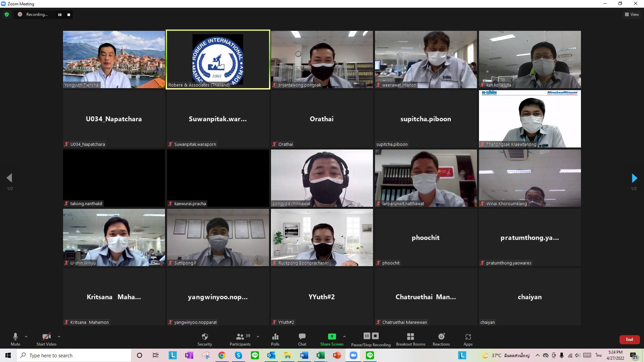Toggle Start Video on
The image size is (644, 362).
46,340
